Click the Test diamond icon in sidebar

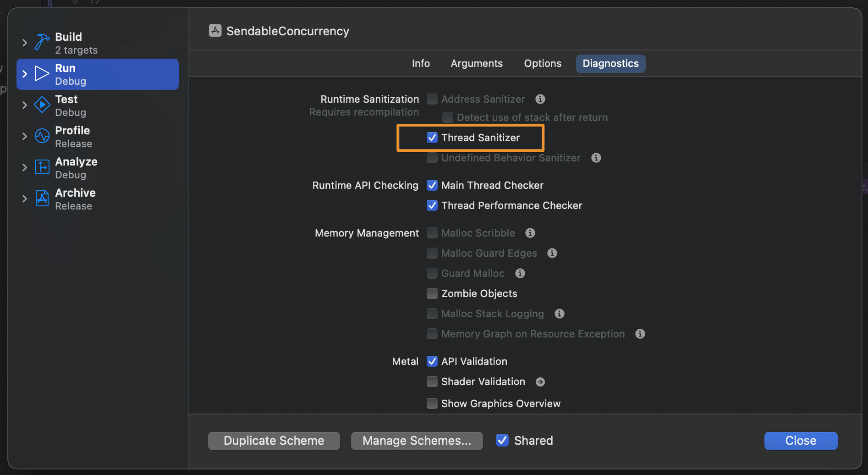[42, 105]
